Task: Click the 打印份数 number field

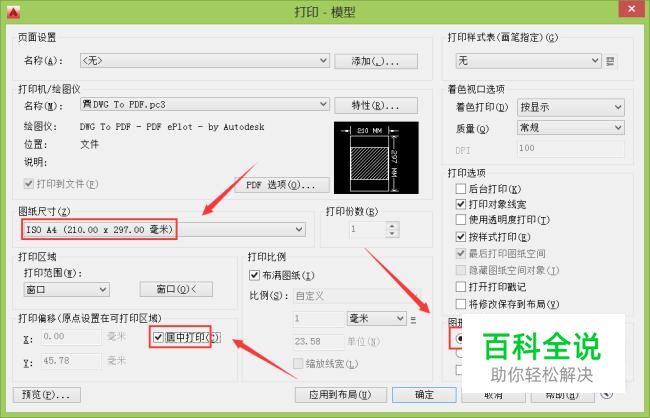Action: pos(367,229)
